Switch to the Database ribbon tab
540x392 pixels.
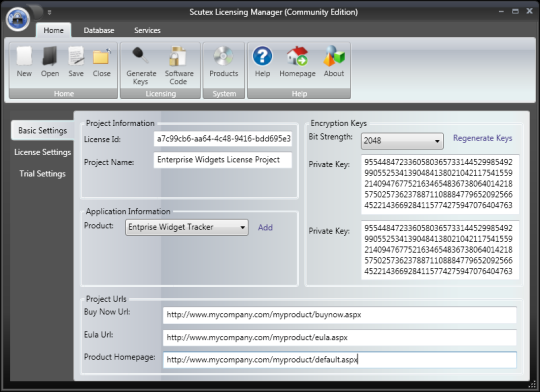click(x=99, y=30)
